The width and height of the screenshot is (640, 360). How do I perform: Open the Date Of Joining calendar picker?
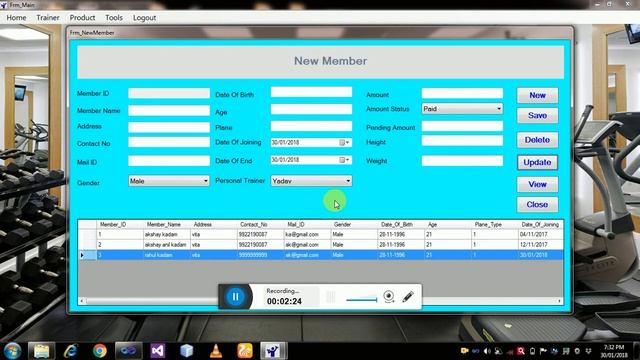pyautogui.click(x=344, y=142)
